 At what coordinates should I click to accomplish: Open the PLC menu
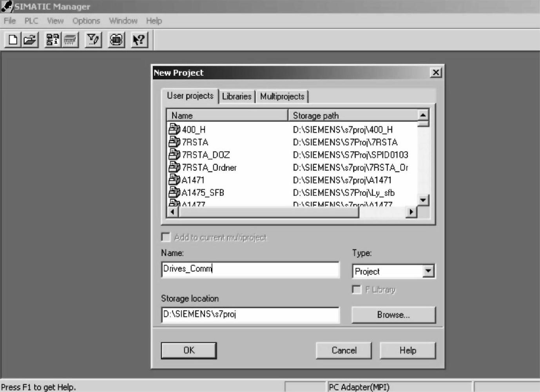31,21
